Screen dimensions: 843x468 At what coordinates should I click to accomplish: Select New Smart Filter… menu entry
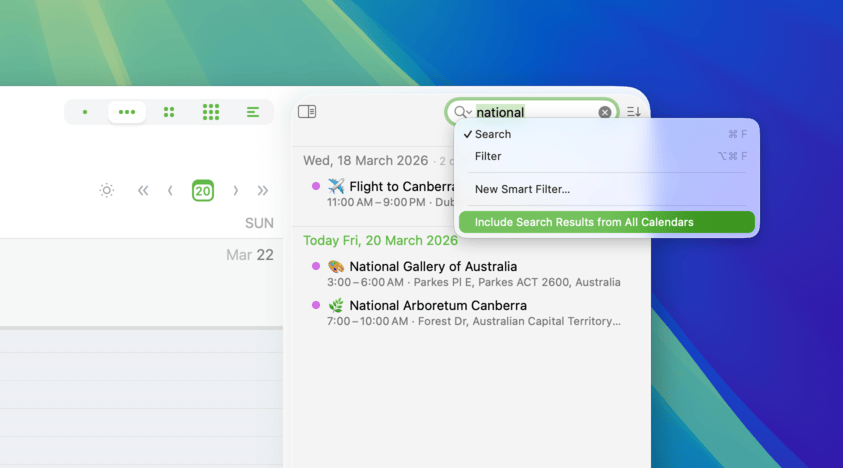coord(606,189)
